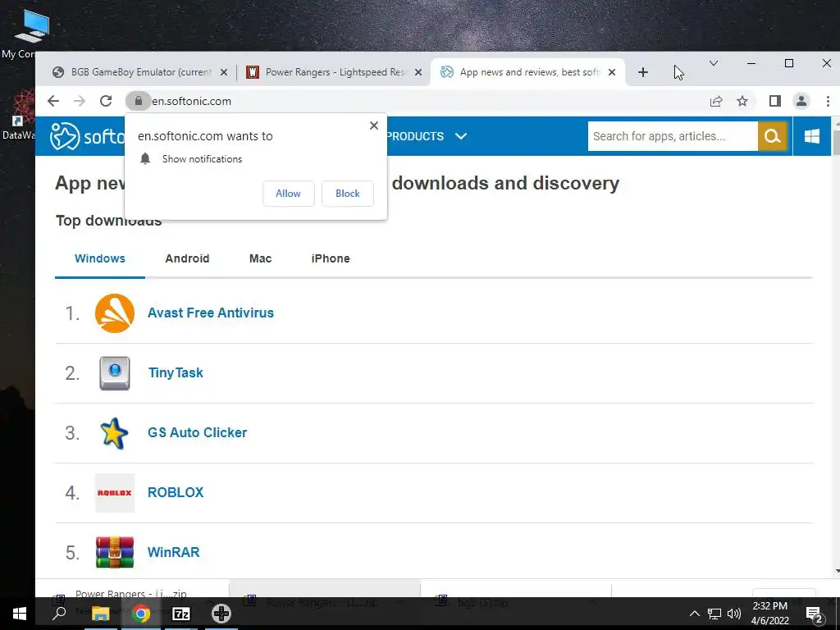Image resolution: width=840 pixels, height=630 pixels.
Task: Close the notification permission popup
Action: tap(374, 126)
